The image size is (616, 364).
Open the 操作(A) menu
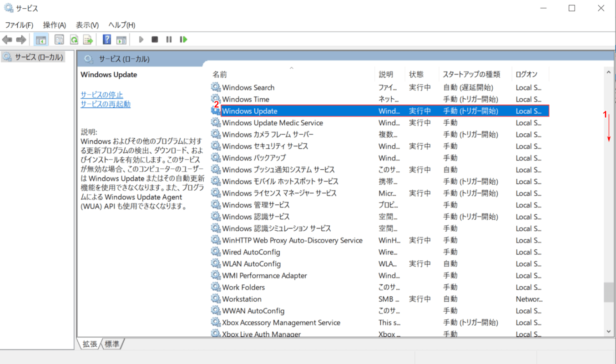(54, 25)
